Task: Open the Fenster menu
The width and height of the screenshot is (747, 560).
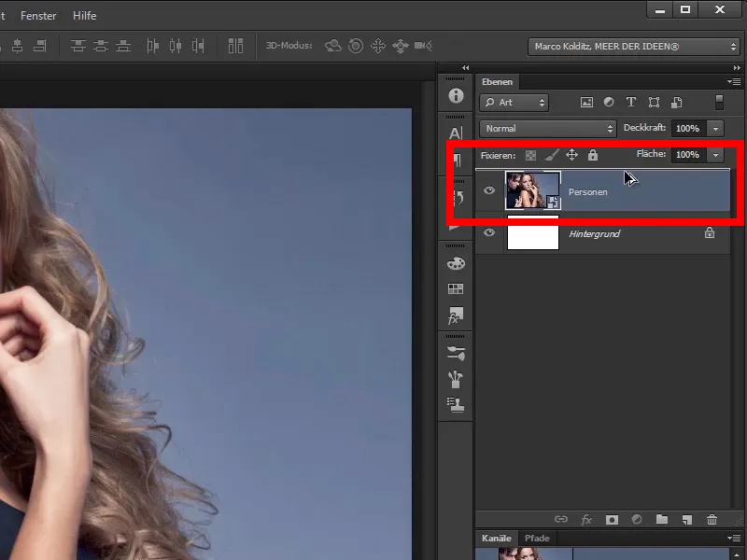Action: click(38, 16)
